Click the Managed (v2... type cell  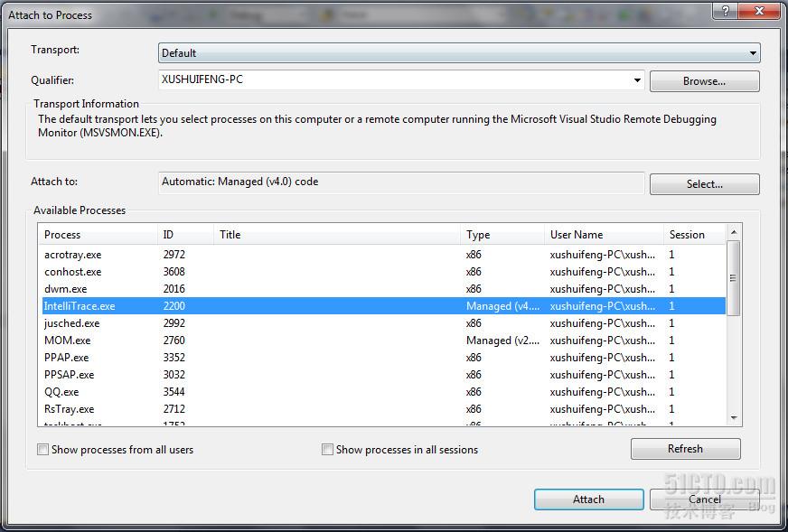point(502,341)
